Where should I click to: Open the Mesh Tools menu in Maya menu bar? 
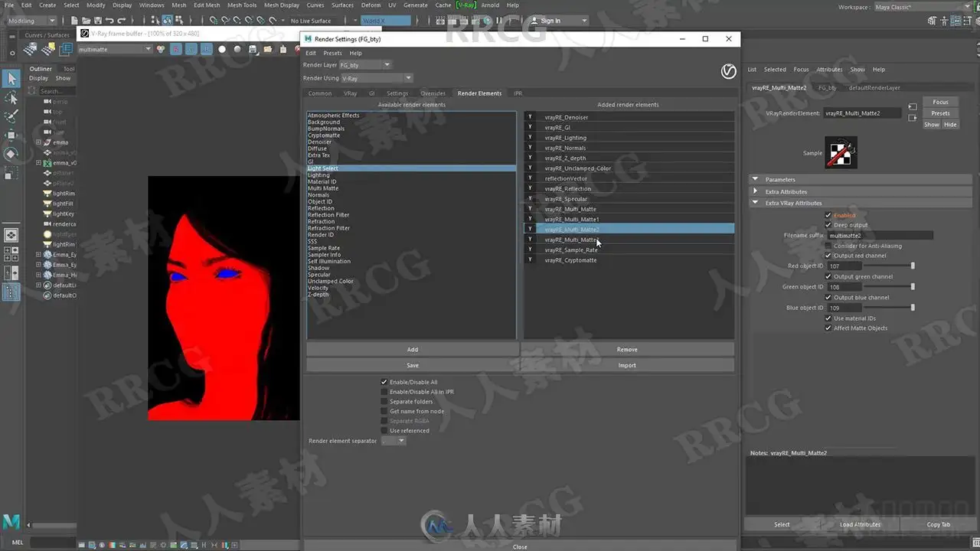coord(242,5)
